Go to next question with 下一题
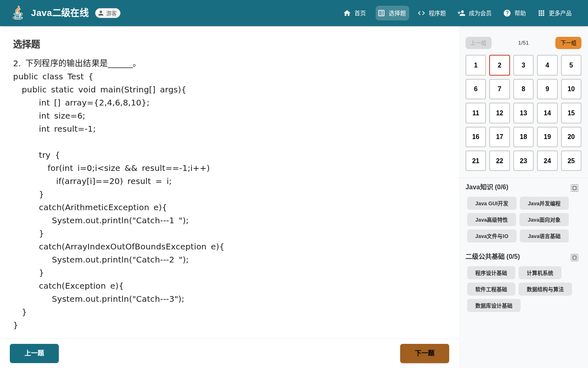588x368 pixels. (425, 353)
